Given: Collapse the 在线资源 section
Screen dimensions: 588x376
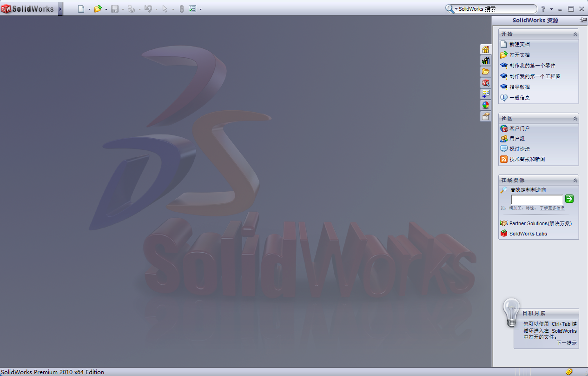Looking at the screenshot, I should [x=575, y=180].
